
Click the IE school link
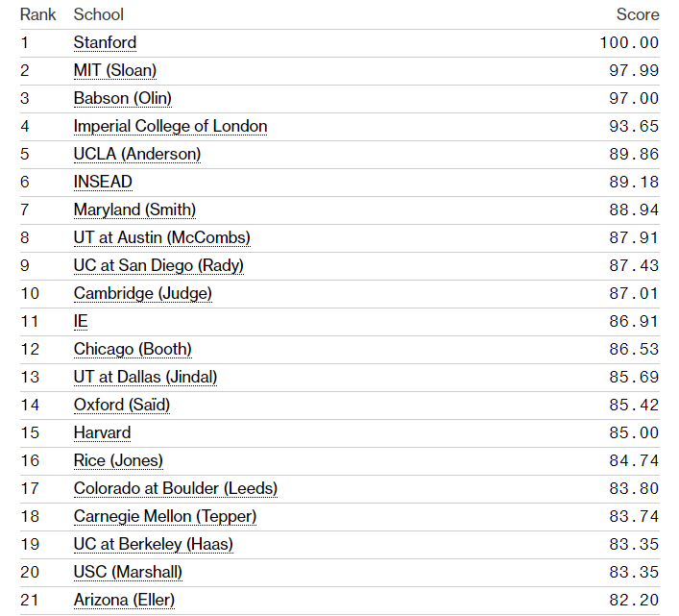coord(81,321)
